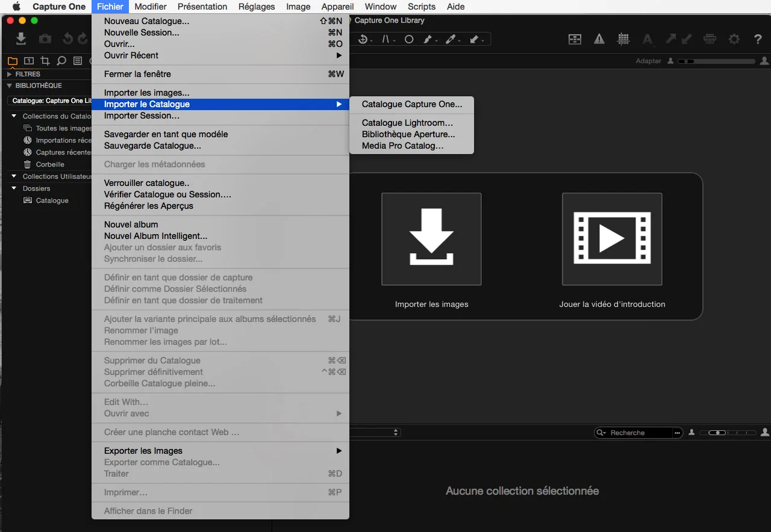Open the Crop tool tab icon
The height and width of the screenshot is (532, 771).
tap(45, 61)
